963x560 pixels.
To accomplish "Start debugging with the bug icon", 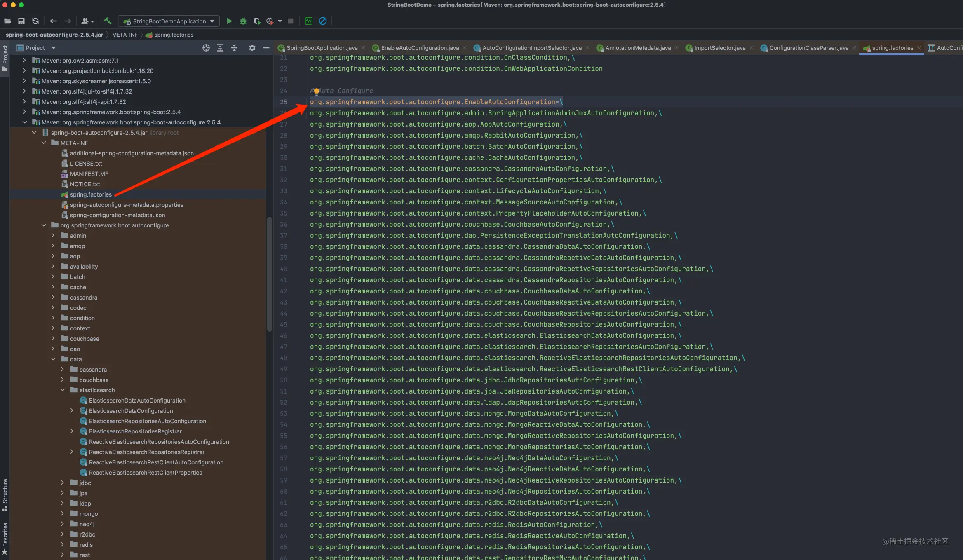I will pos(243,21).
